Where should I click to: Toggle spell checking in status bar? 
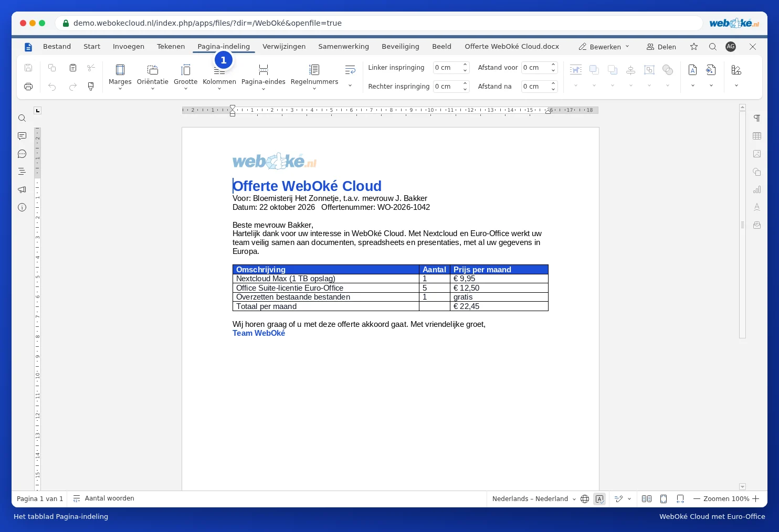pos(599,499)
